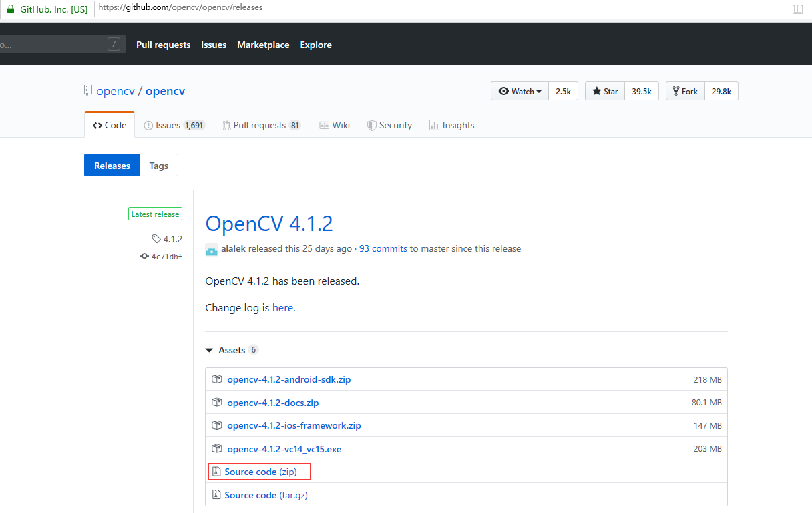Click alalek's avatar thumbnail

(x=211, y=249)
